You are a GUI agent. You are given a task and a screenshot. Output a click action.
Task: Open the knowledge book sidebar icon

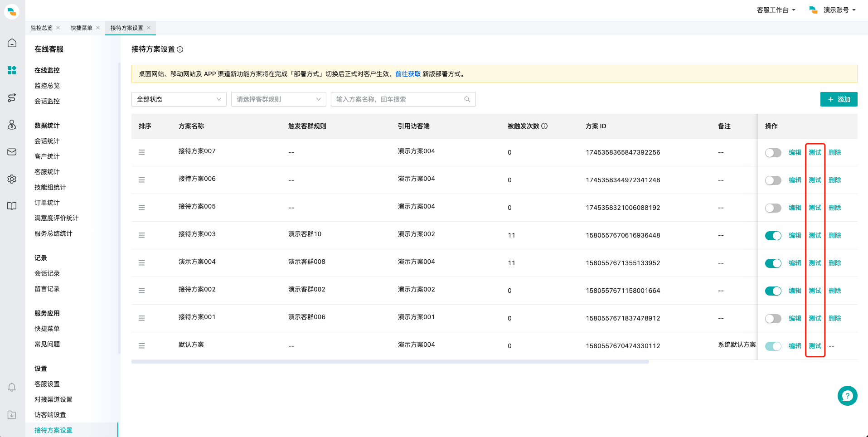tap(12, 206)
